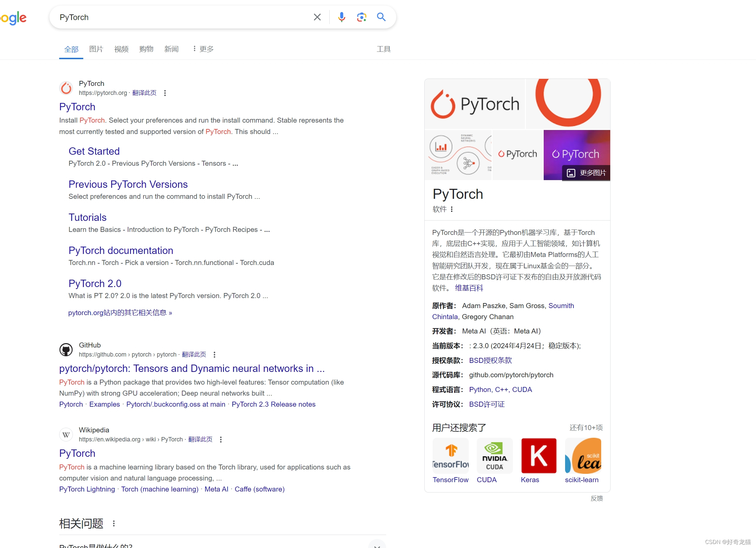Open the Get Started sitelink
Image resolution: width=756 pixels, height=548 pixels.
click(x=94, y=151)
